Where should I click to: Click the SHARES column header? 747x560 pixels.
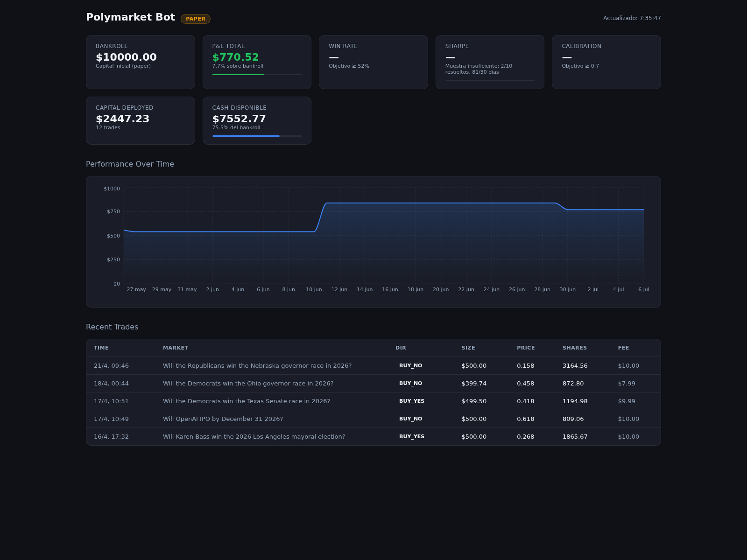coord(575,348)
